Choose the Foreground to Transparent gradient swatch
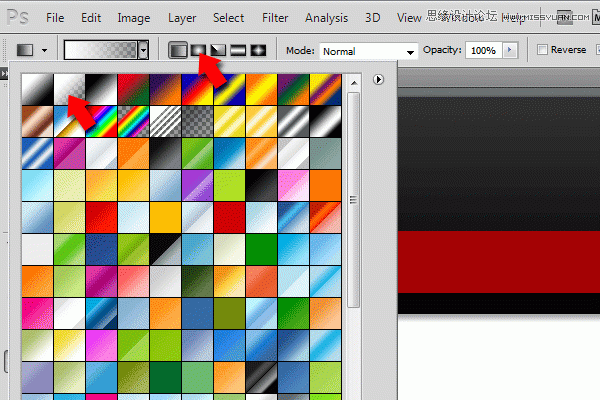Viewport: 600px width, 400px height. pyautogui.click(x=70, y=88)
